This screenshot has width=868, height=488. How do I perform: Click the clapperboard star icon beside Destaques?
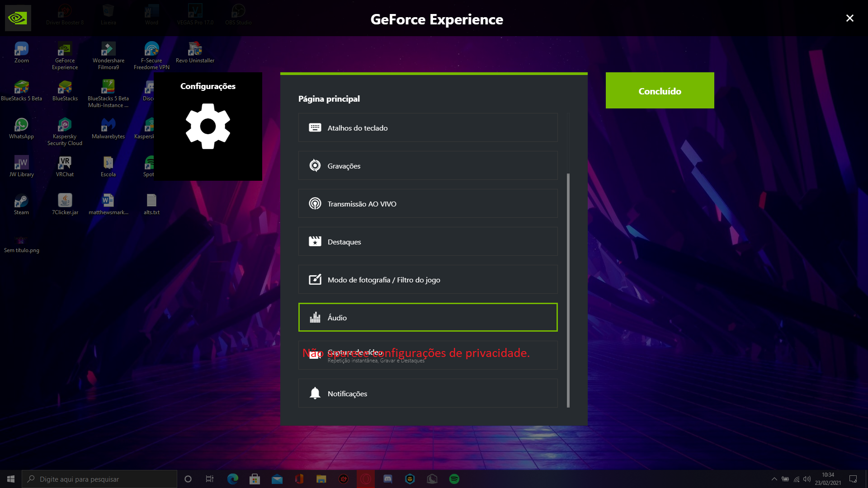tap(315, 242)
